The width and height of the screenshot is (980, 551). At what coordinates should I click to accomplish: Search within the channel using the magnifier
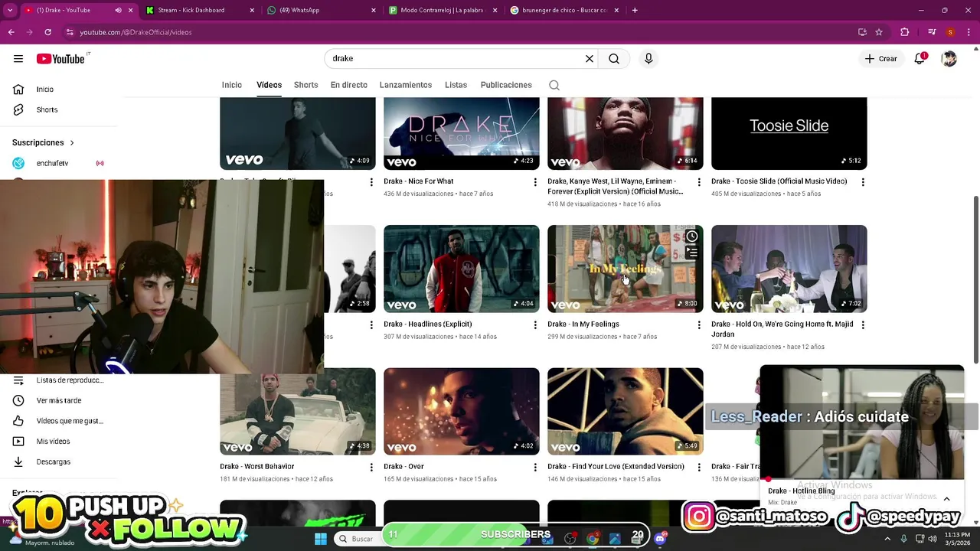click(x=554, y=85)
